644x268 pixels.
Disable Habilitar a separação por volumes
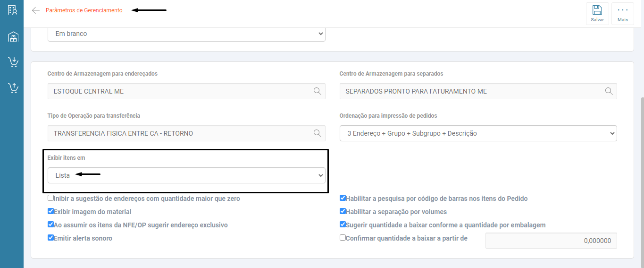343,211
